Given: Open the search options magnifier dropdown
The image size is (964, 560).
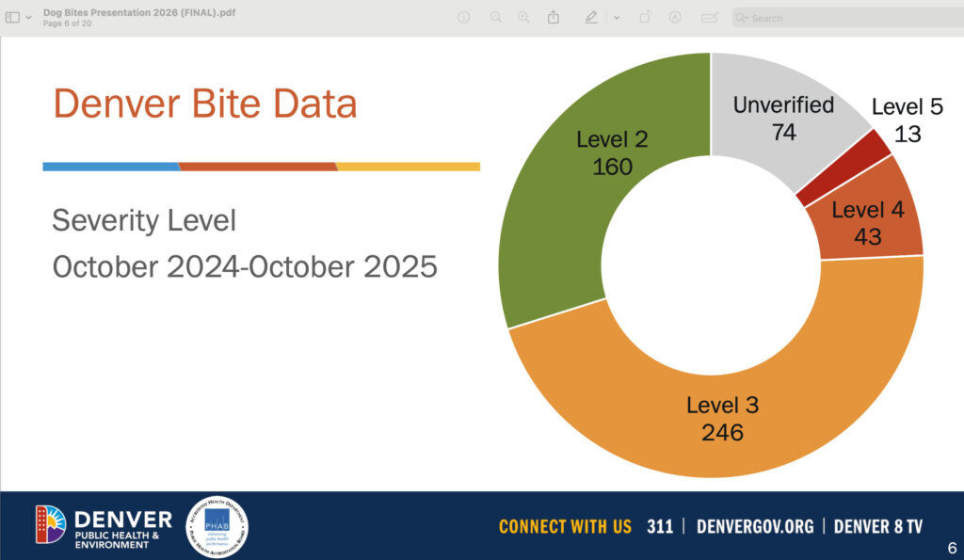Looking at the screenshot, I should [x=743, y=18].
